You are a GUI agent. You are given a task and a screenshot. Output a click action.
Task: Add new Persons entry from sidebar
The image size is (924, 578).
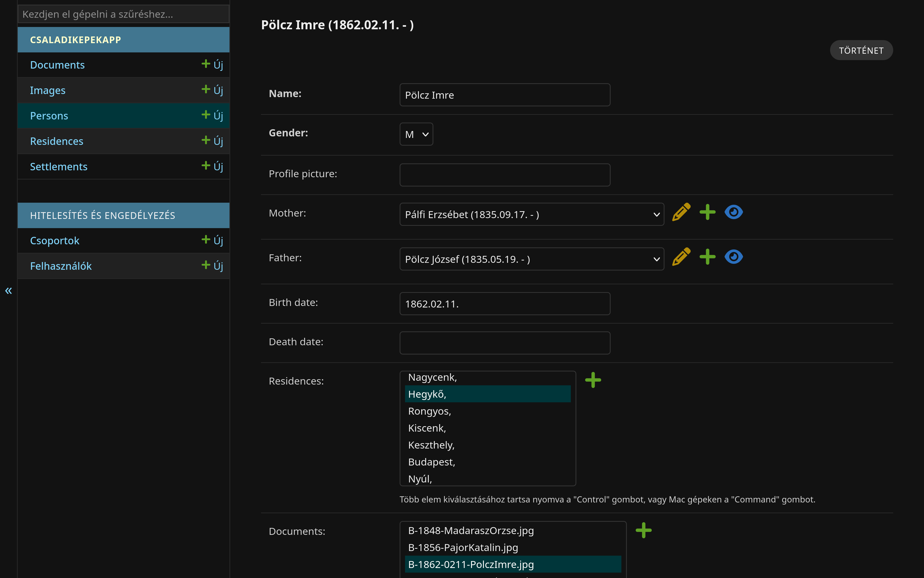212,115
